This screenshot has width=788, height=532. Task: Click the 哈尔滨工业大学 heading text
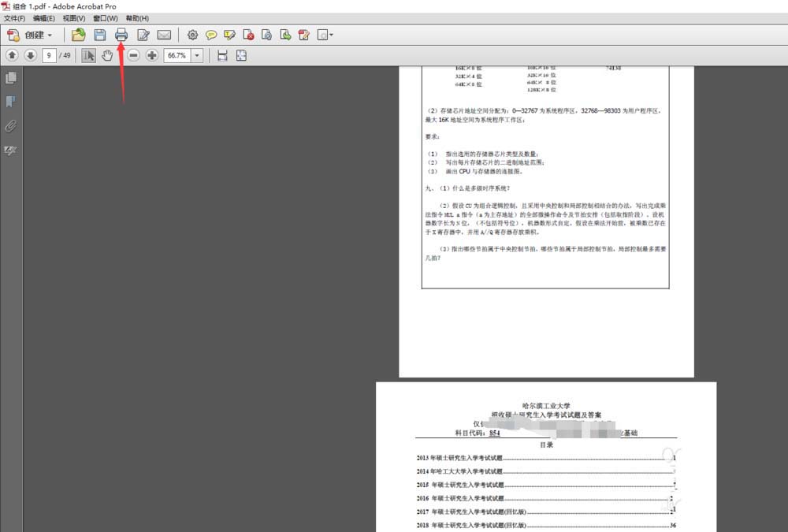546,406
